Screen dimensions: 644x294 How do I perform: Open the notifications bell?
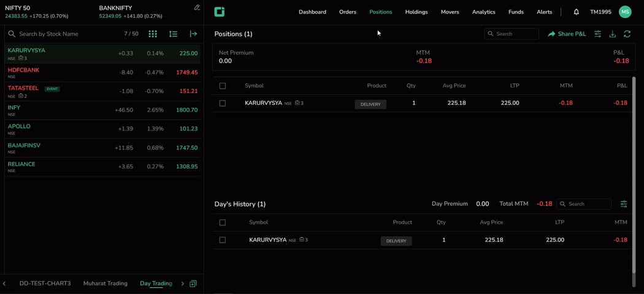[x=576, y=12]
